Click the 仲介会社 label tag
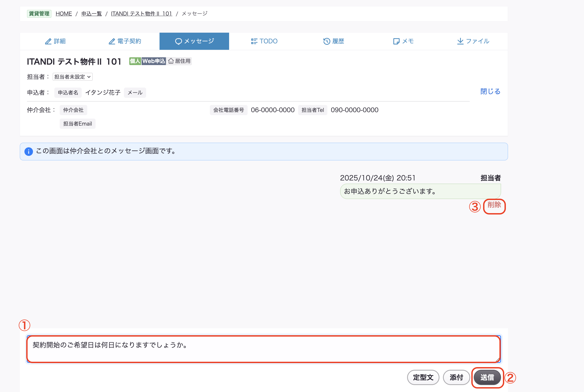The height and width of the screenshot is (392, 584). pos(73,110)
